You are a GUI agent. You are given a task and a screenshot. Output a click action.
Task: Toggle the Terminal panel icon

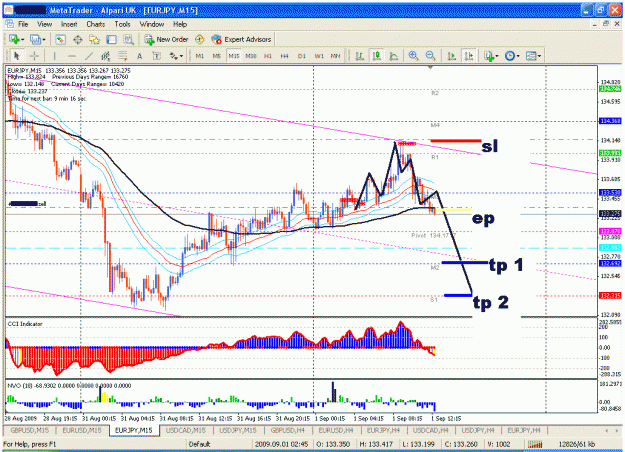coord(112,39)
